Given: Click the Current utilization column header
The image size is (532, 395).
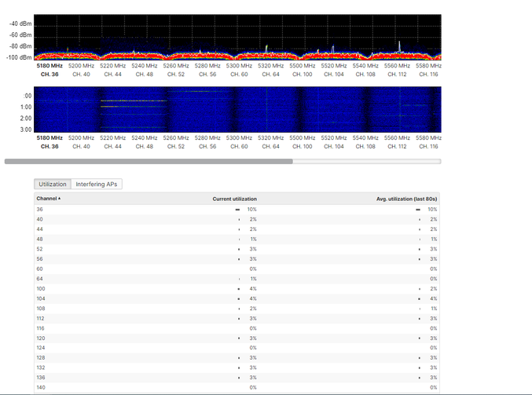Looking at the screenshot, I should (x=234, y=199).
